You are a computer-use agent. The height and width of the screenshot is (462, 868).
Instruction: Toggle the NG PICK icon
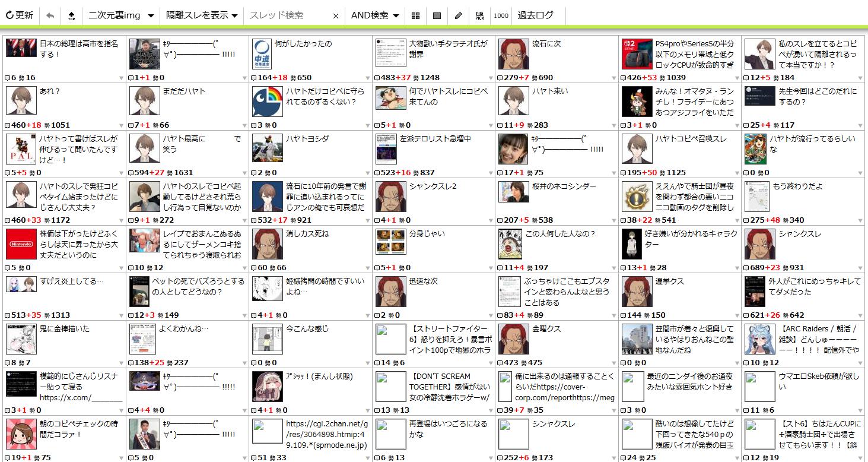pyautogui.click(x=479, y=16)
